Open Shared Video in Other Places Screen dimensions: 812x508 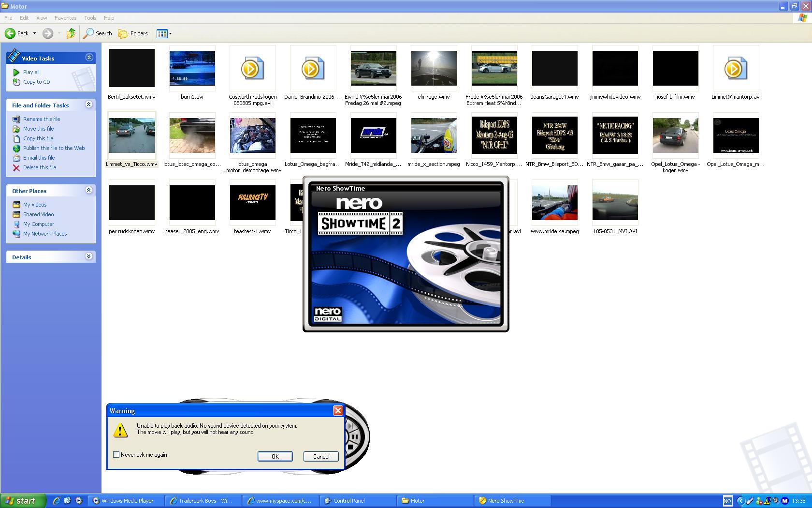[x=39, y=214]
